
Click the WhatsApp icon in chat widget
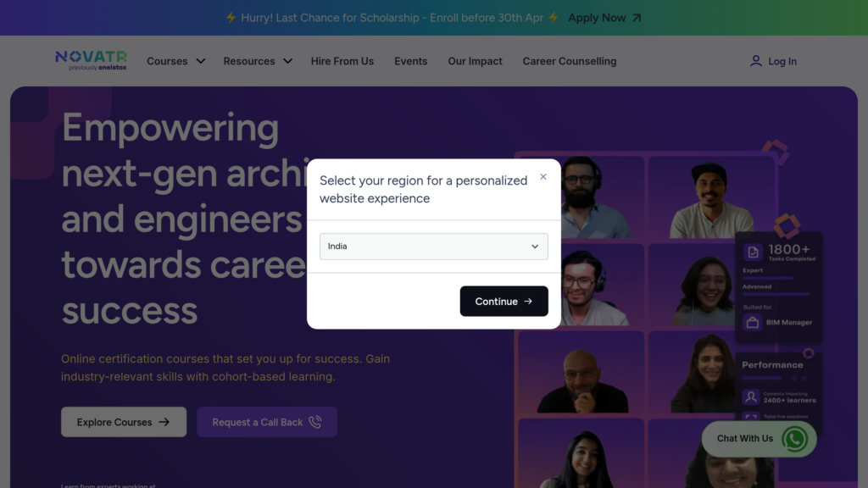[x=794, y=439]
